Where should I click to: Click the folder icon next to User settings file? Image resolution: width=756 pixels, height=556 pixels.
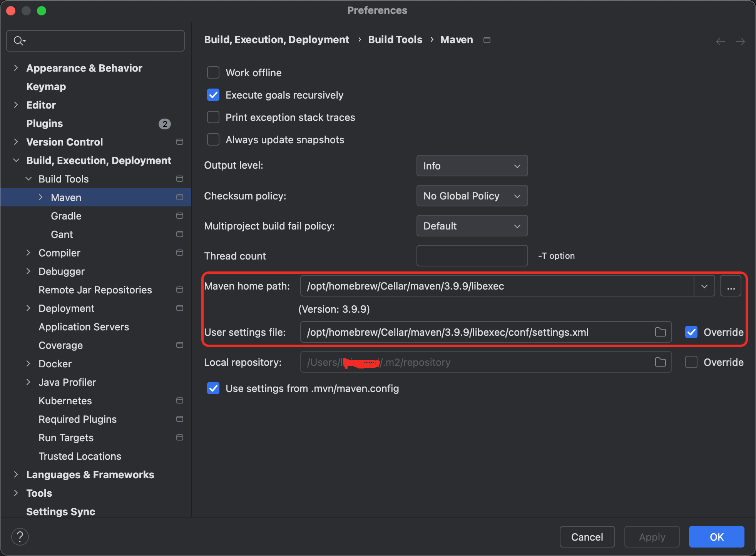pos(660,332)
